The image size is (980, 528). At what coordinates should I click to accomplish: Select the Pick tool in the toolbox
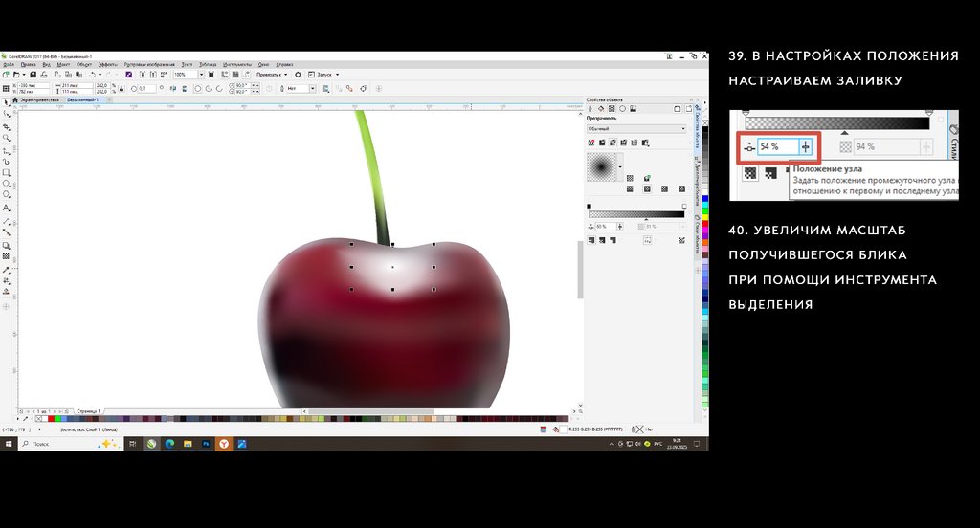[x=7, y=101]
